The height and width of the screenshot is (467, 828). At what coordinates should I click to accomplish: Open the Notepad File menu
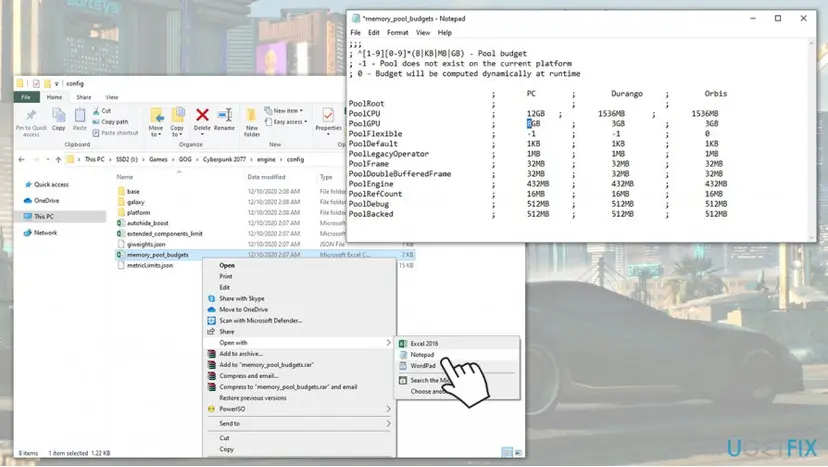pos(355,33)
